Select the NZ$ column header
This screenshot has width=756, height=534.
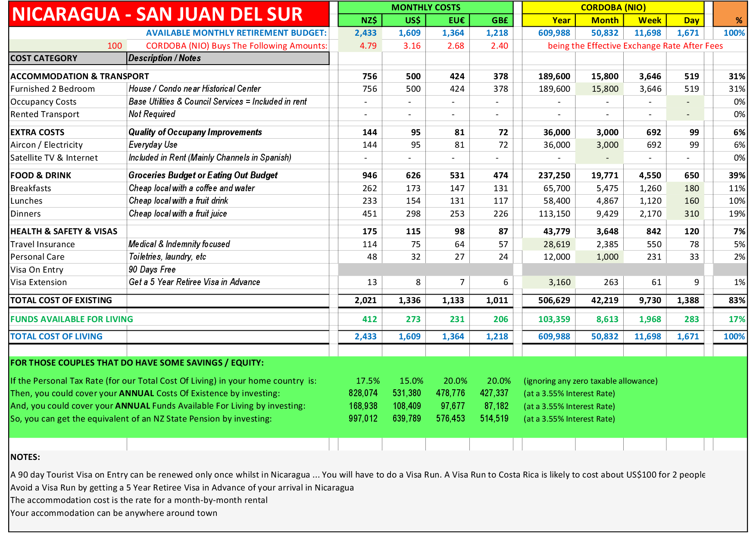coord(360,20)
